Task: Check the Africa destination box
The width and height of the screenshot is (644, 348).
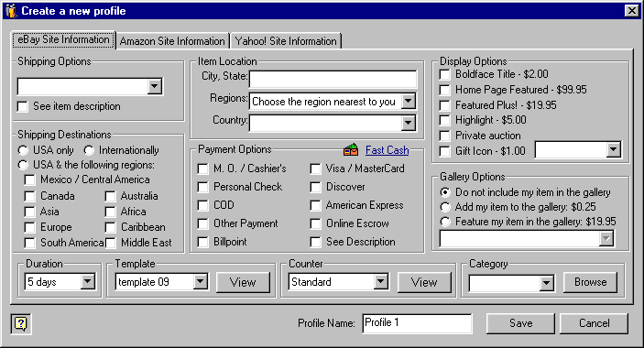Action: pyautogui.click(x=110, y=212)
